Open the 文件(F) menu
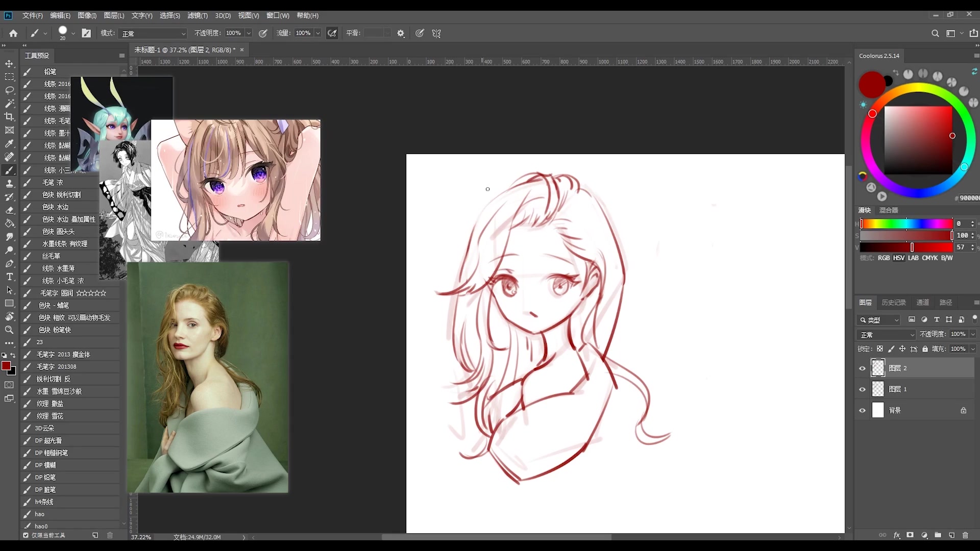Image resolution: width=980 pixels, height=551 pixels. click(x=32, y=16)
